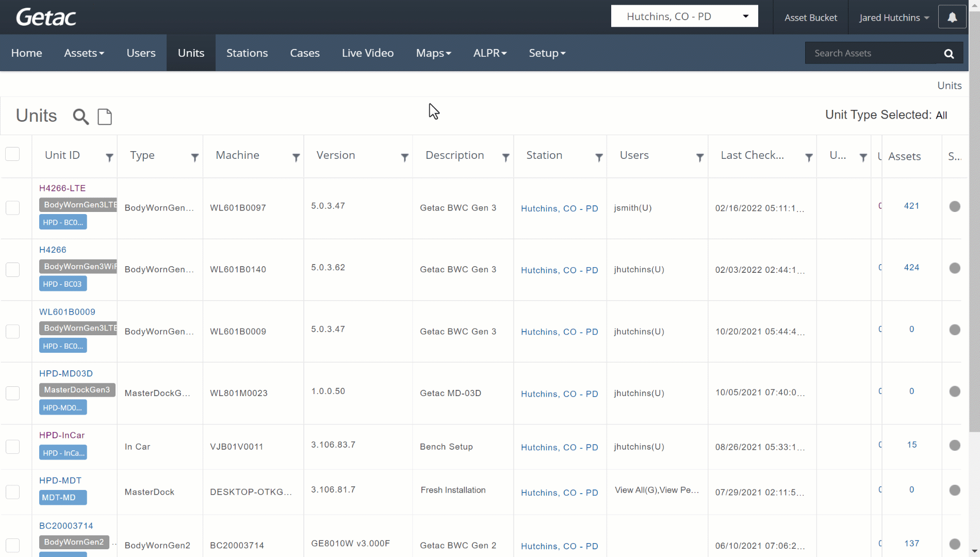980x557 pixels.
Task: Click the scrollbar down arrow
Action: point(974,551)
